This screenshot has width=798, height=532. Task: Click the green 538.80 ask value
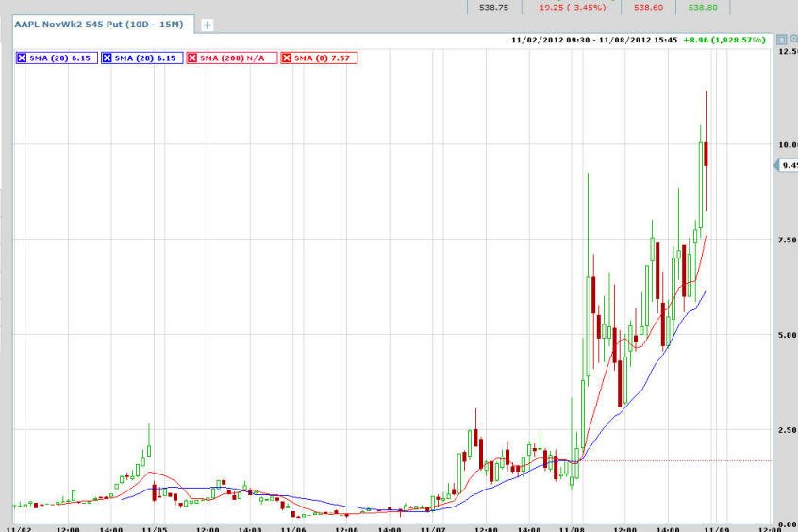(703, 8)
